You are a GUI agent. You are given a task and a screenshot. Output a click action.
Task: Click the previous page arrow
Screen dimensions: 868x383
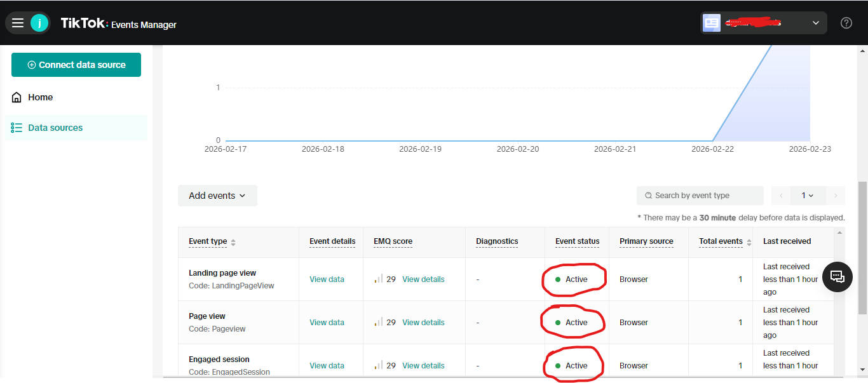coord(781,196)
